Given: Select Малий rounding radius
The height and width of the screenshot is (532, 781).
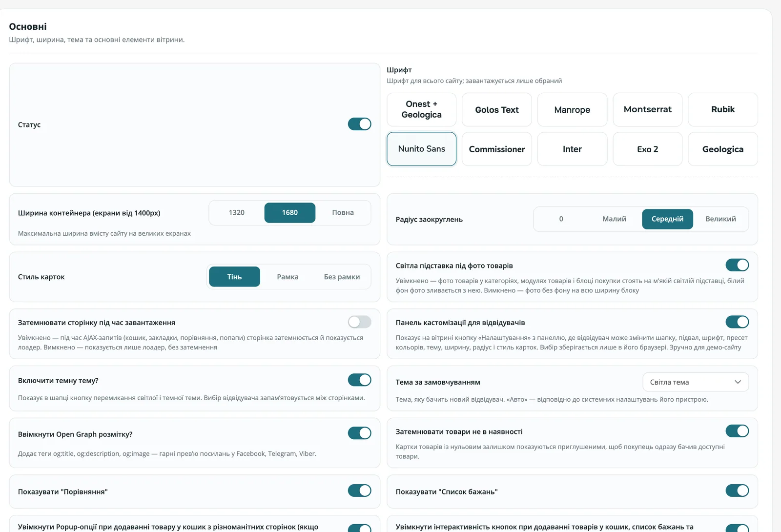Looking at the screenshot, I should click(x=615, y=219).
